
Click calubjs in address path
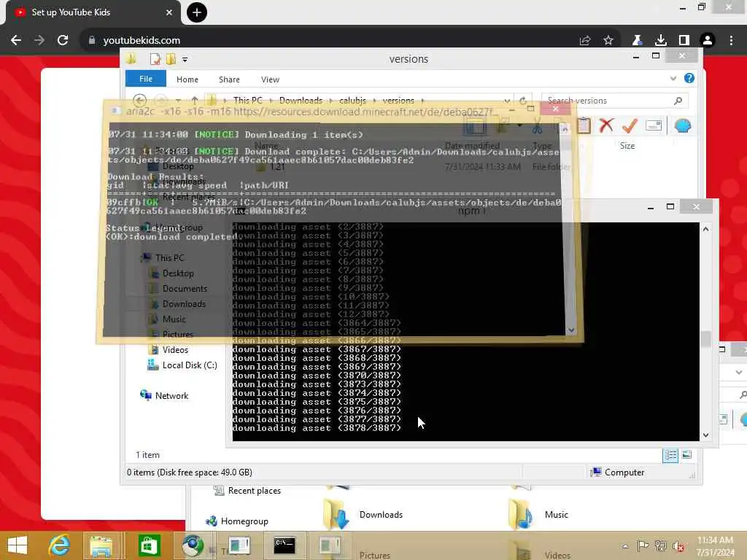coord(352,101)
